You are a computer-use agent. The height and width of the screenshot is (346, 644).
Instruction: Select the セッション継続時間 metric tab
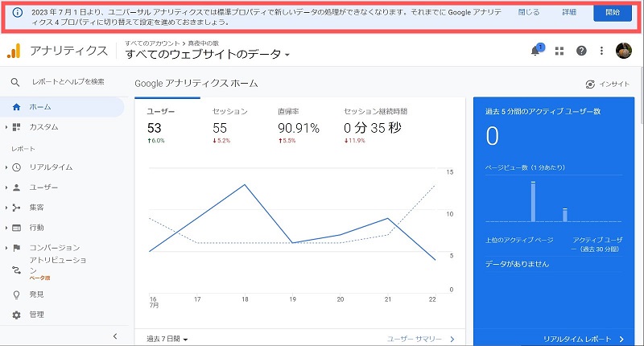tap(375, 126)
